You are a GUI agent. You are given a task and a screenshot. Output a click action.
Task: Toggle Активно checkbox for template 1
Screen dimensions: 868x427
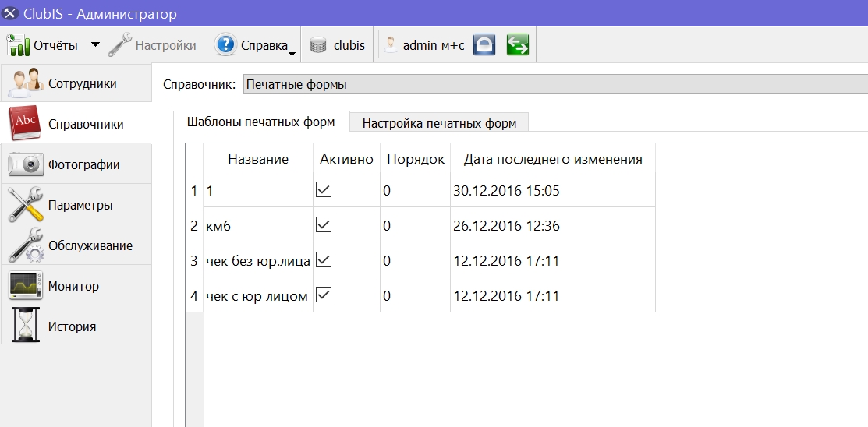click(x=324, y=190)
